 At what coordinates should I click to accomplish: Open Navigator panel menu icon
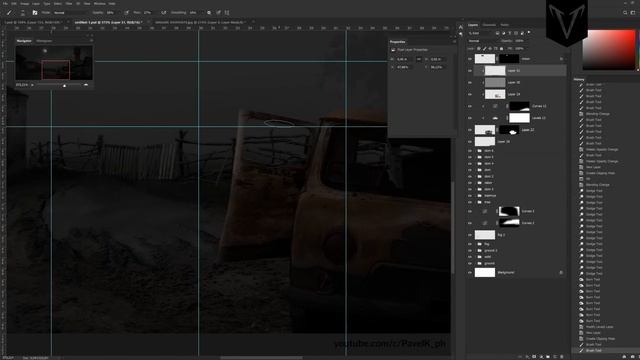tap(91, 41)
